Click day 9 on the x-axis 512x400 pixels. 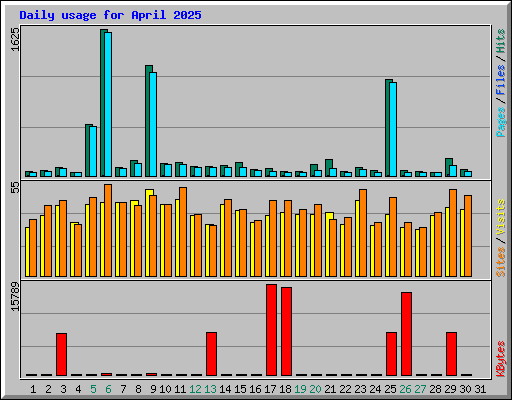pos(153,389)
